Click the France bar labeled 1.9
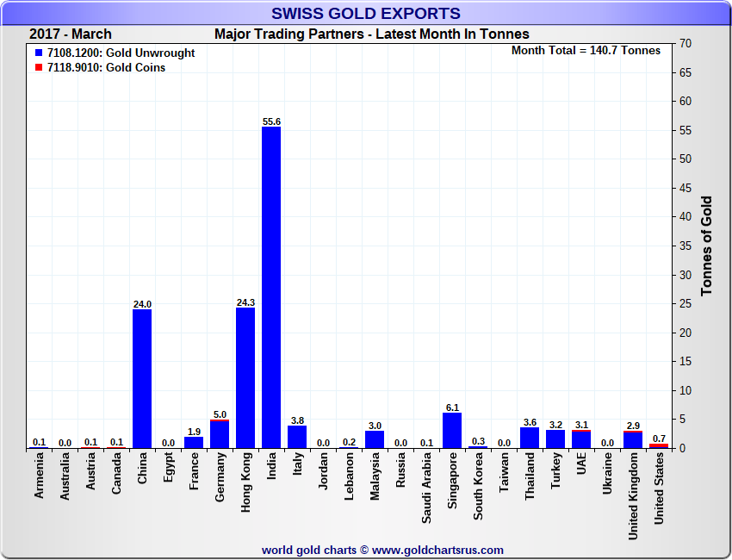 click(194, 443)
